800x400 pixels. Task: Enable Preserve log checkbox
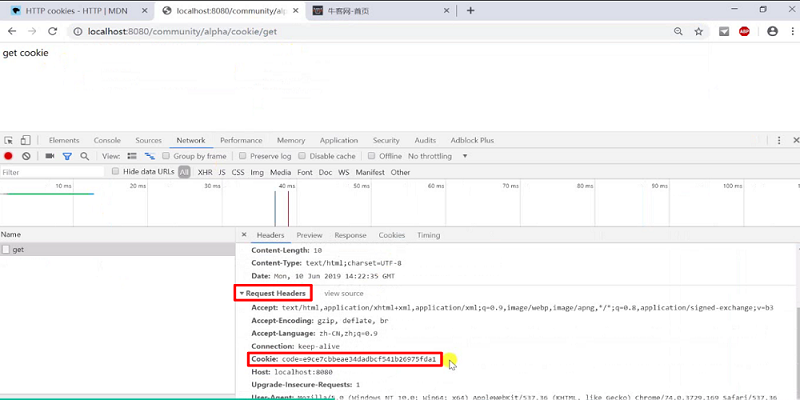point(243,156)
